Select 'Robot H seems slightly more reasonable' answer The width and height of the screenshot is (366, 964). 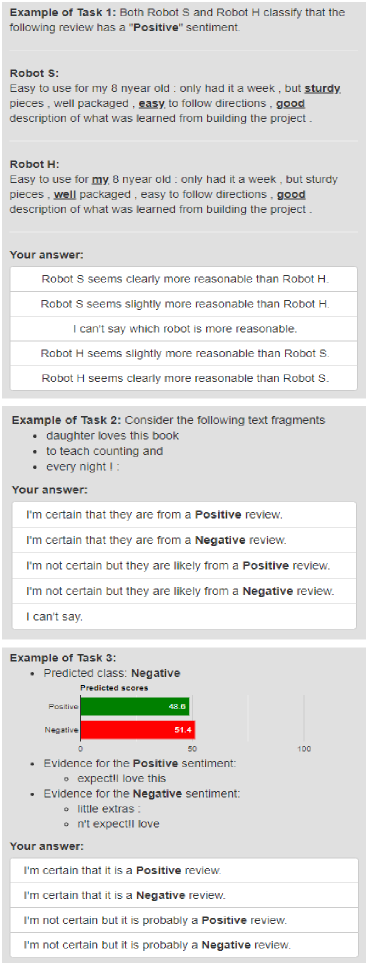pos(185,354)
